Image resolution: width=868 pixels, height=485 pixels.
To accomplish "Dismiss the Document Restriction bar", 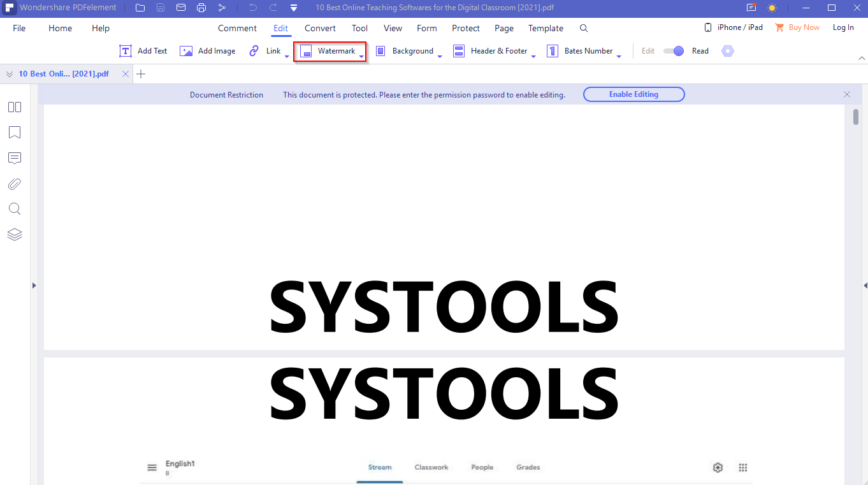I will [847, 94].
